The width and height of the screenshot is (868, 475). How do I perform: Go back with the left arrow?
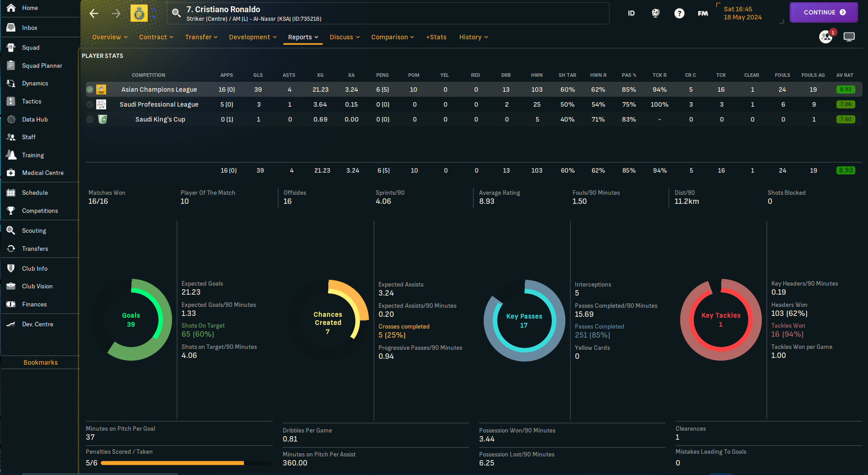tap(94, 14)
